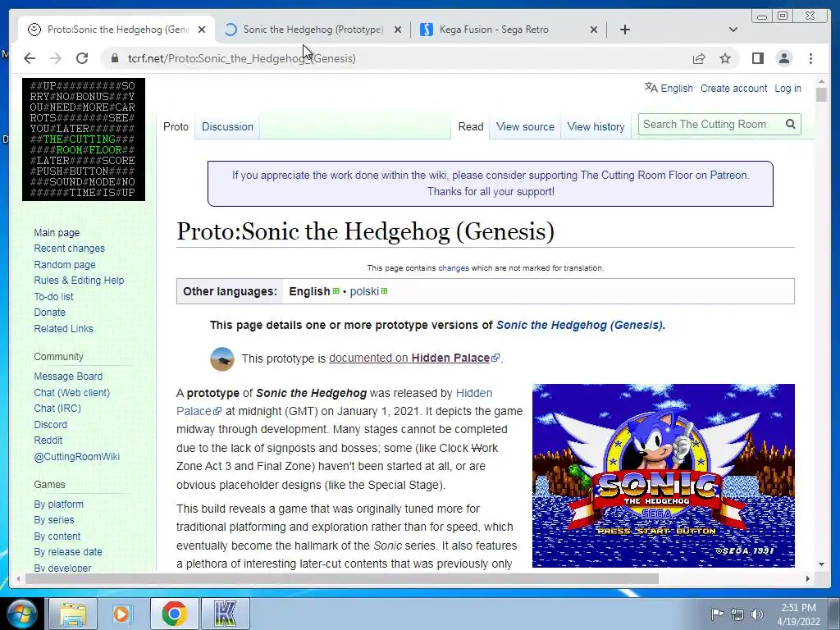Open Windows Media Player from taskbar
Screen dimensions: 840x630
(x=123, y=614)
